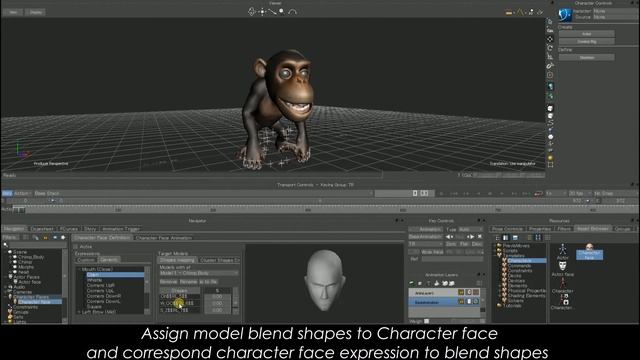Screen dimensions: 640x360
Task: Select the Generic expressions tab
Action: pyautogui.click(x=109, y=260)
